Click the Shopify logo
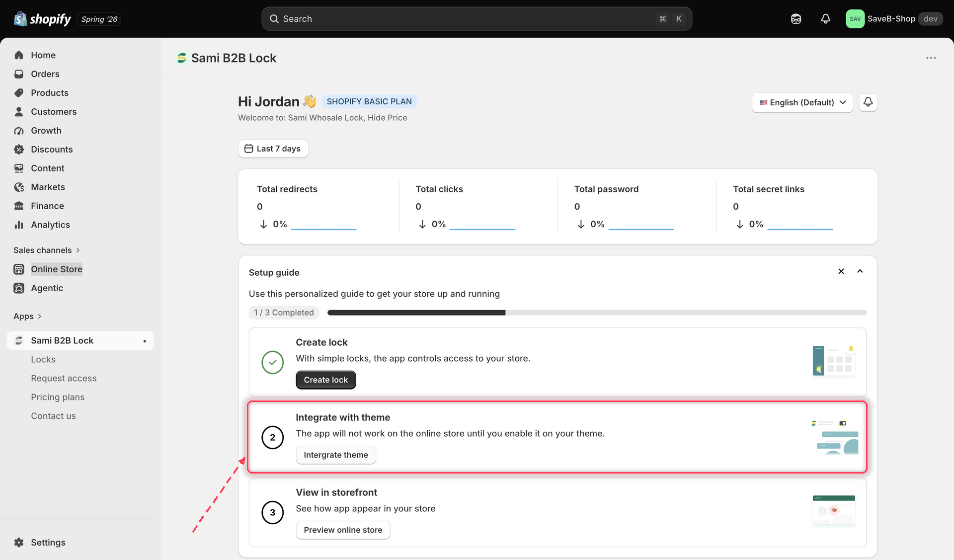The height and width of the screenshot is (560, 954). [x=43, y=19]
